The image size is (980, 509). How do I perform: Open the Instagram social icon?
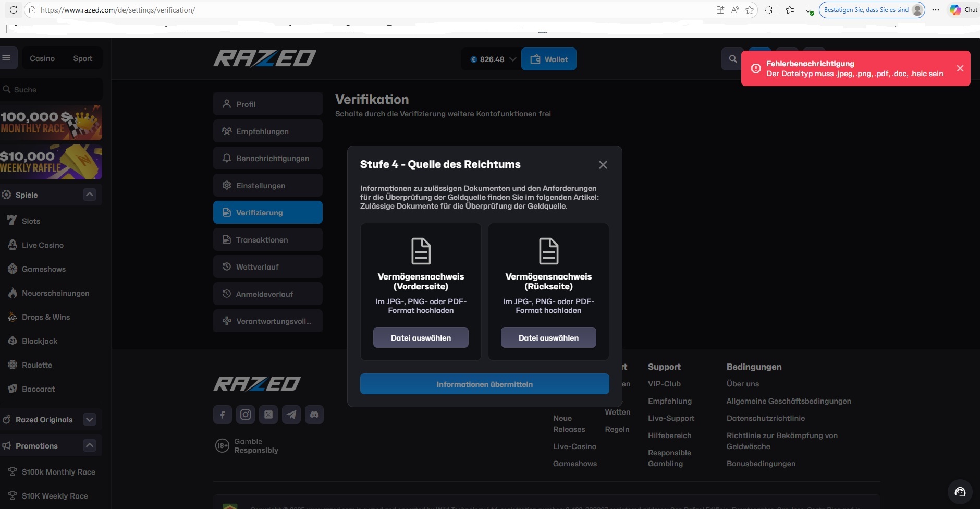(x=246, y=415)
